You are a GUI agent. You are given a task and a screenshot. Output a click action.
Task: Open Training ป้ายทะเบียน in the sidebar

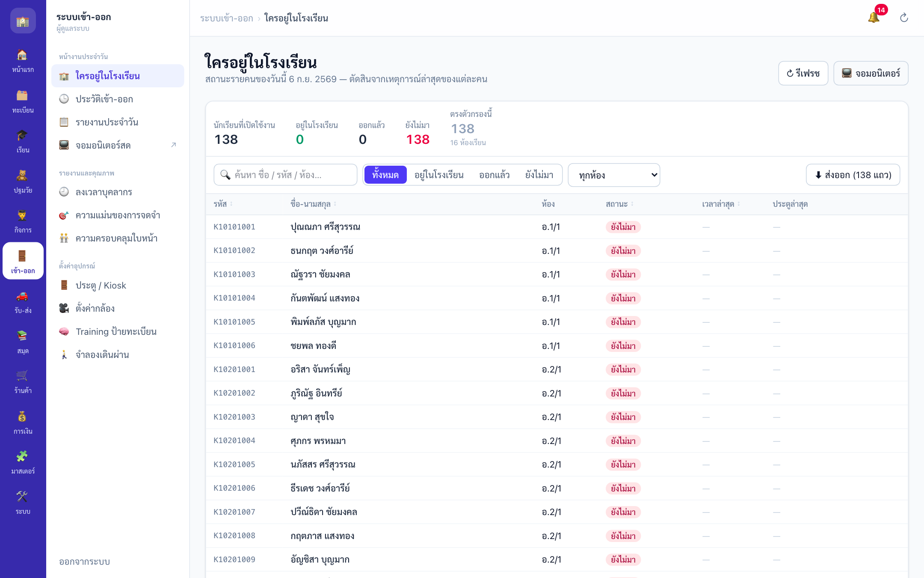point(118,331)
